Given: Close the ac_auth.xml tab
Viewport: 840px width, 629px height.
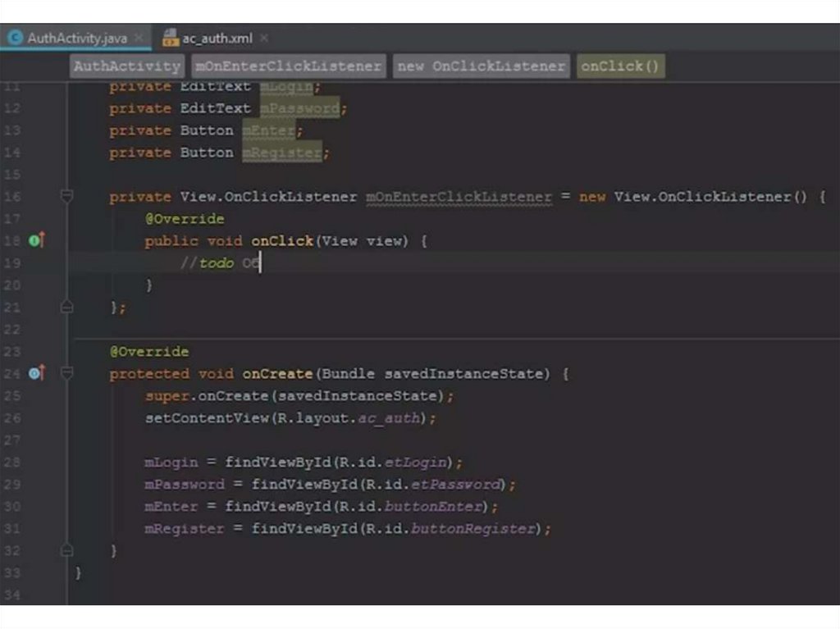Looking at the screenshot, I should tap(264, 38).
